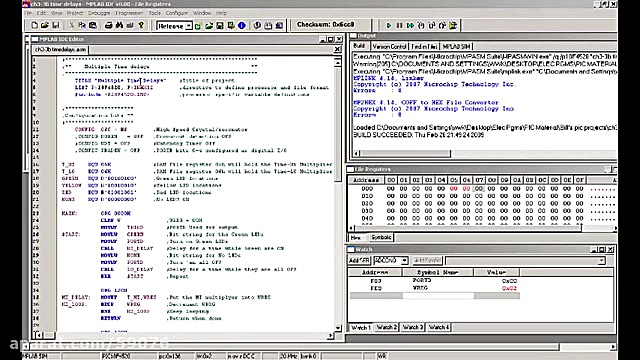Select the Symbolic tab in File Registers
This screenshot has height=360, width=640.
point(381,237)
